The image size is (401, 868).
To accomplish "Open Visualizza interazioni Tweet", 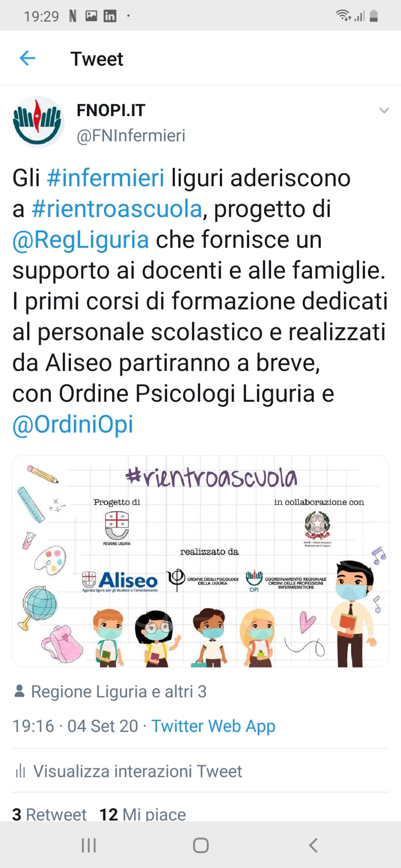I will (137, 771).
